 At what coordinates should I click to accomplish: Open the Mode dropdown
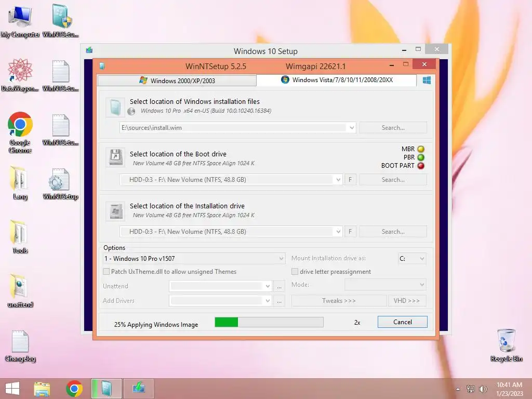click(385, 285)
